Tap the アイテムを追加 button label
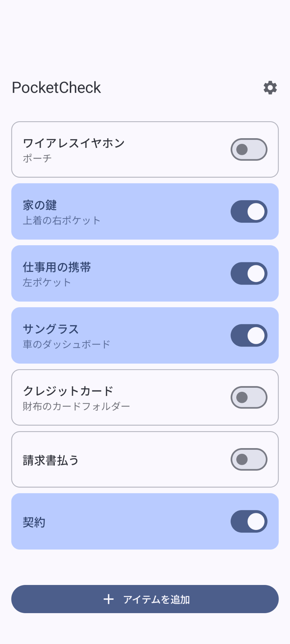290x644 pixels. coord(156,599)
